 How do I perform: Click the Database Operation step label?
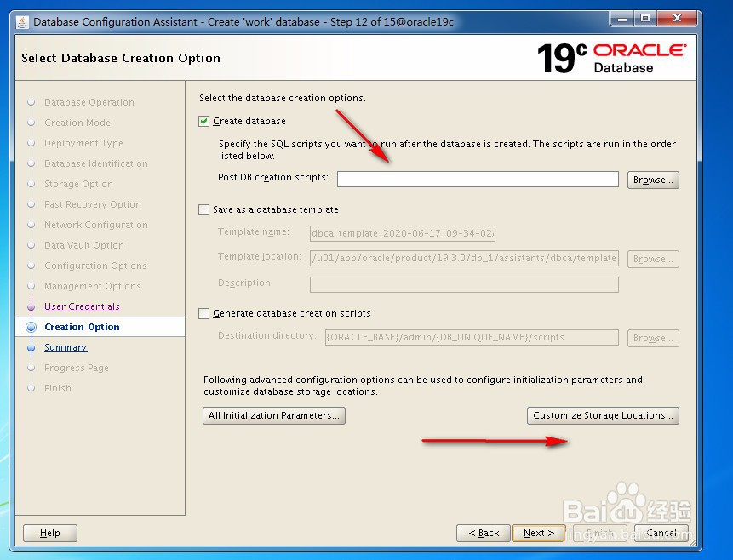89,102
